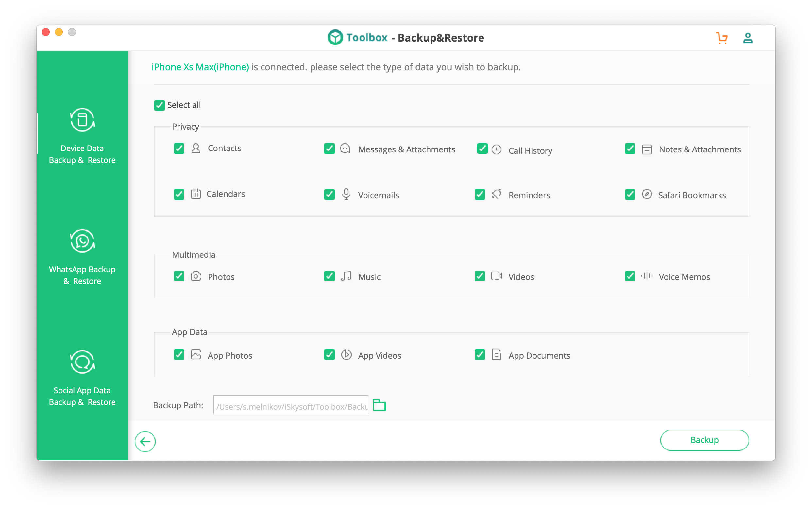Uncheck the Contacts checkbox

(x=179, y=149)
